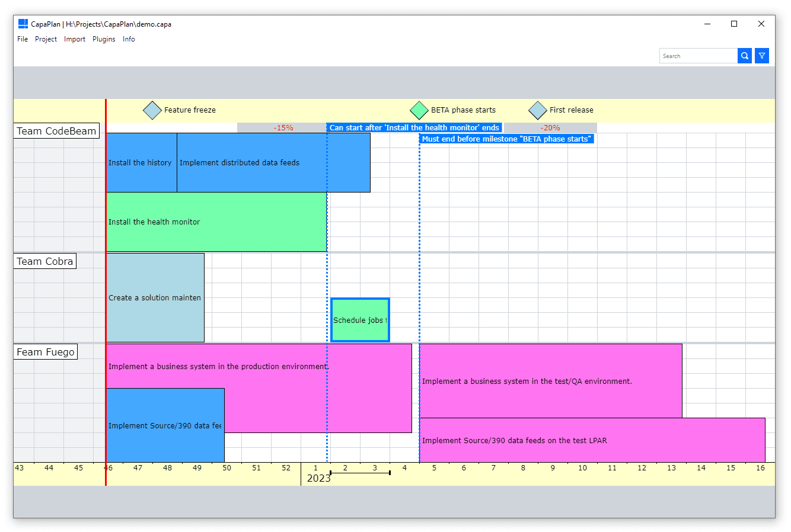Select the Team CodeBeam label

[x=56, y=131]
